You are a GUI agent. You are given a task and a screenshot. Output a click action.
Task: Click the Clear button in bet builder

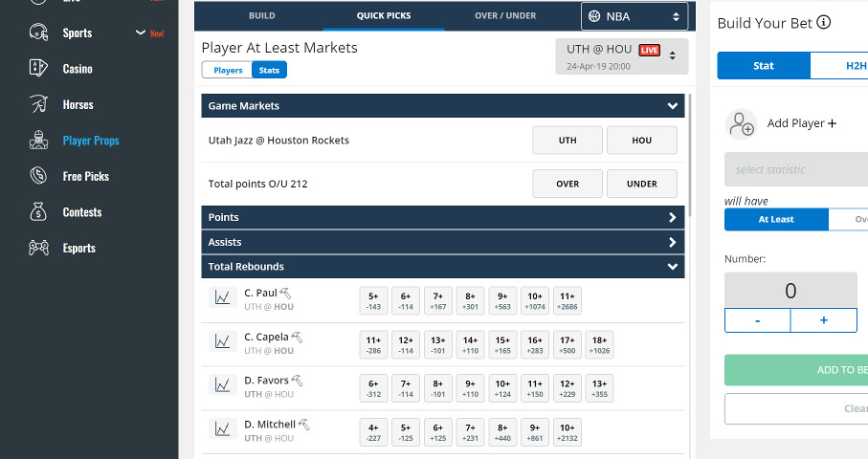pyautogui.click(x=796, y=408)
